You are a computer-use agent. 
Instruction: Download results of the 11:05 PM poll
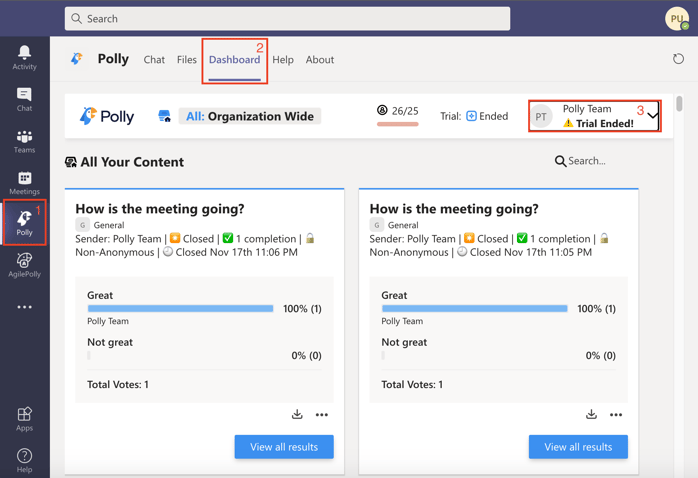(591, 414)
